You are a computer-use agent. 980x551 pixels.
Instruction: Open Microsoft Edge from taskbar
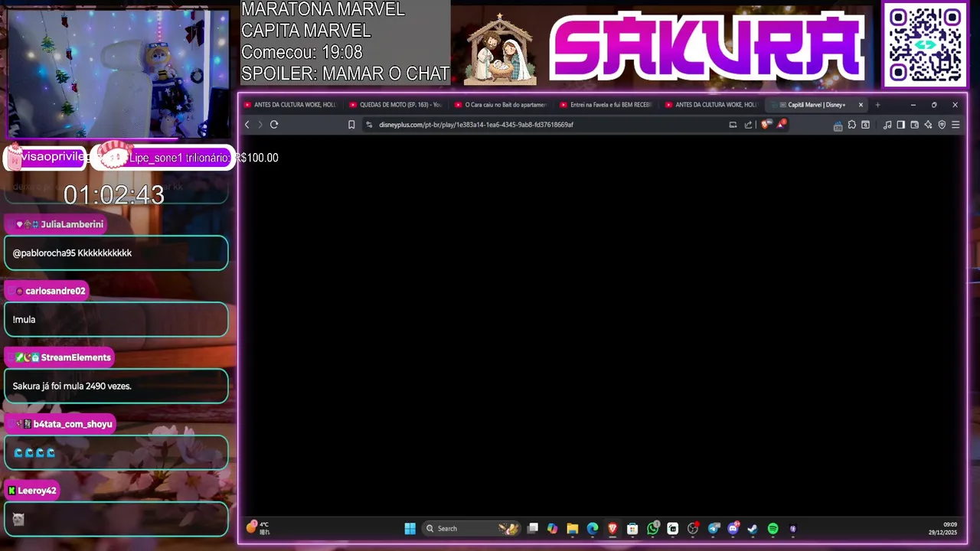click(x=593, y=529)
